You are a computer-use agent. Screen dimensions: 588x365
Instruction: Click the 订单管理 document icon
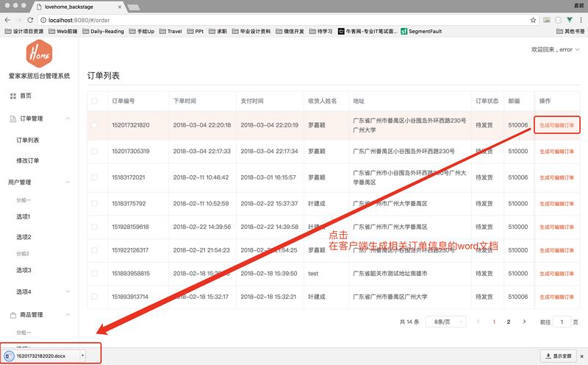click(13, 118)
